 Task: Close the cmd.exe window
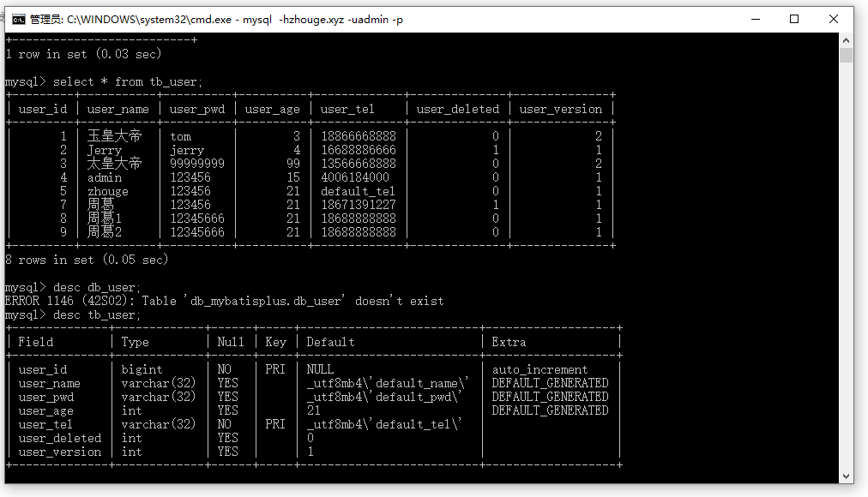point(834,20)
